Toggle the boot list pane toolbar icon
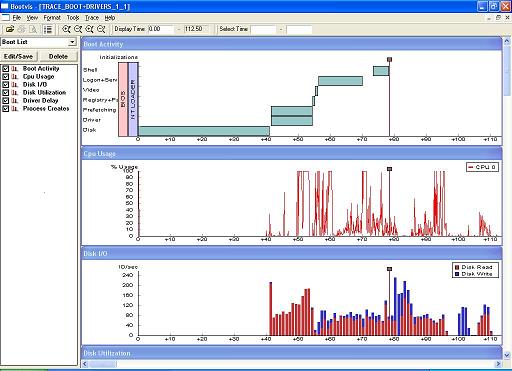This screenshot has height=371, width=512. click(x=48, y=29)
